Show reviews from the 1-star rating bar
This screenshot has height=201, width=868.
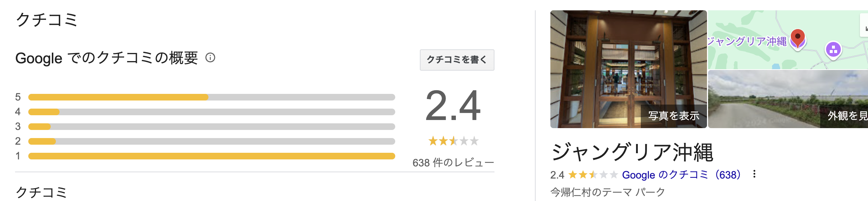(x=211, y=156)
